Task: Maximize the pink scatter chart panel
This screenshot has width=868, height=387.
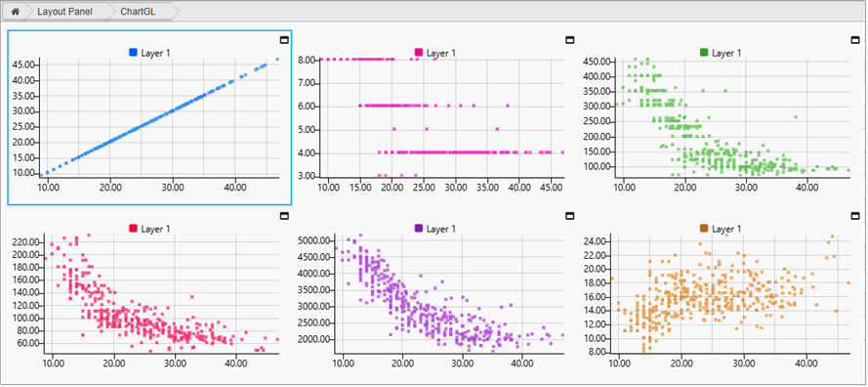Action: (x=569, y=39)
